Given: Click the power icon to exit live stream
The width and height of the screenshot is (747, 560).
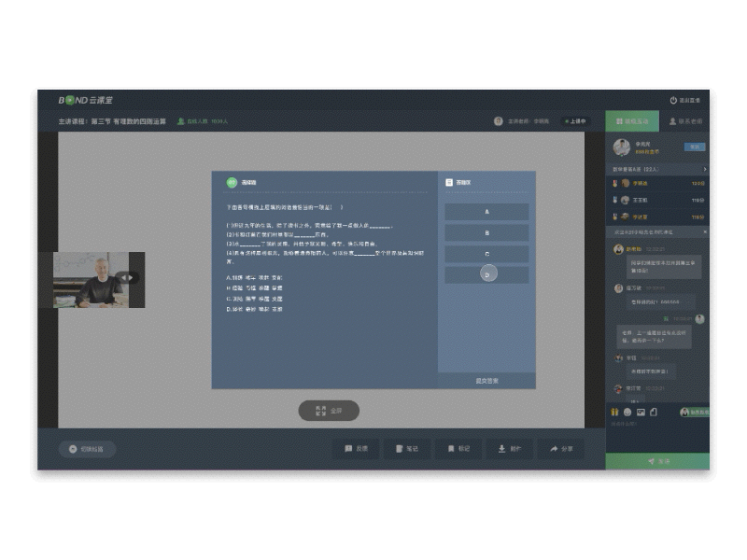Looking at the screenshot, I should [x=673, y=100].
